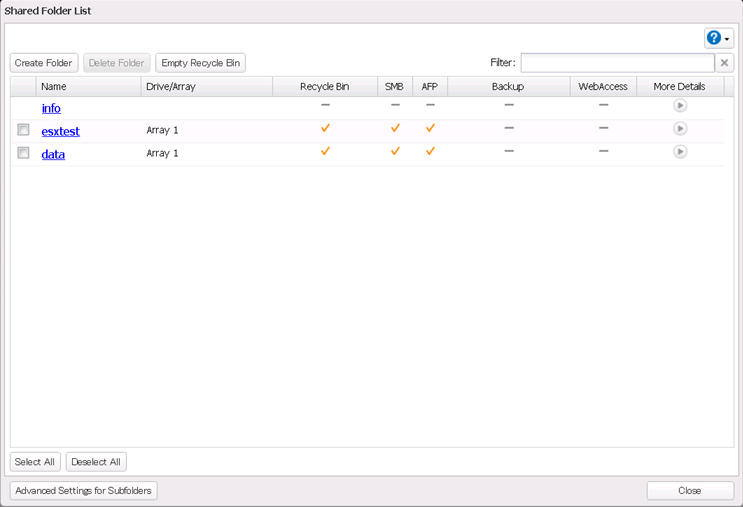Tick the checkbox for esxtest folder
Screen dimensions: 743x507
(x=23, y=130)
